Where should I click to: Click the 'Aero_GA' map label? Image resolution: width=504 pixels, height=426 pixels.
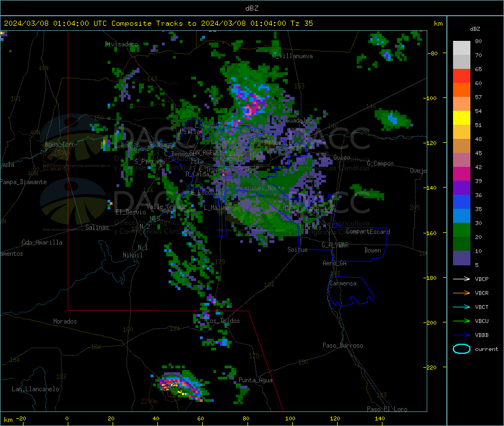click(x=335, y=263)
